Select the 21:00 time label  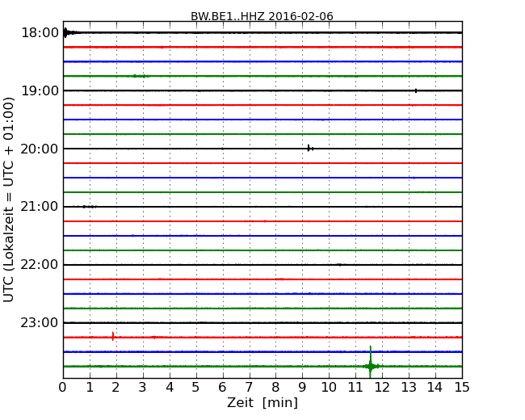(40, 207)
